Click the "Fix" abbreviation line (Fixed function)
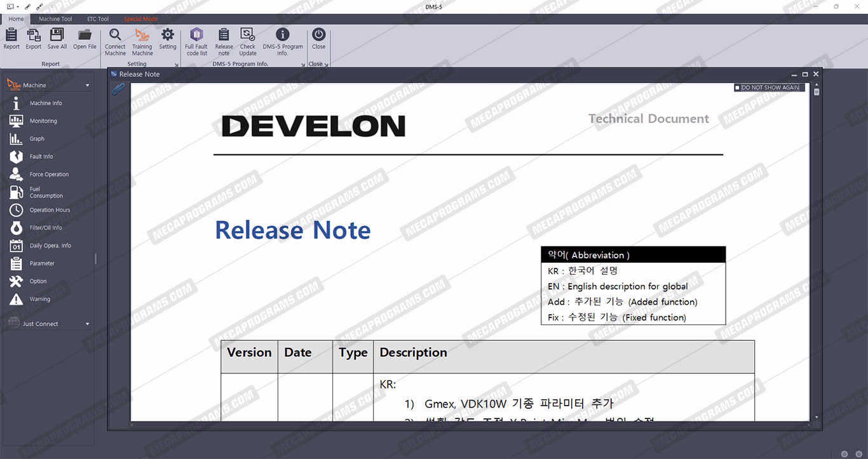868x459 pixels. 616,317
